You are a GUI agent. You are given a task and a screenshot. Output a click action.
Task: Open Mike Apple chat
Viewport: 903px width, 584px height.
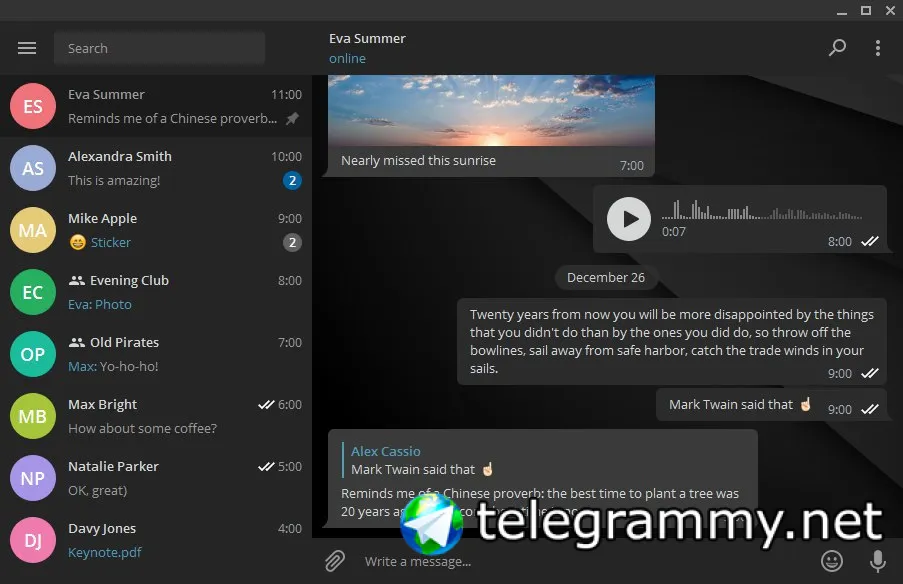coord(156,230)
